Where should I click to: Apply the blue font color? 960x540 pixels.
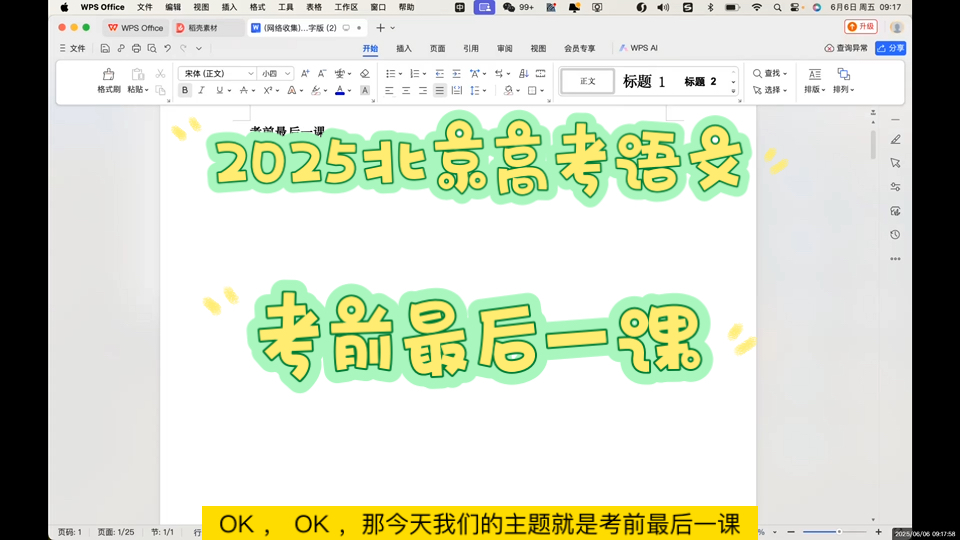(340, 91)
